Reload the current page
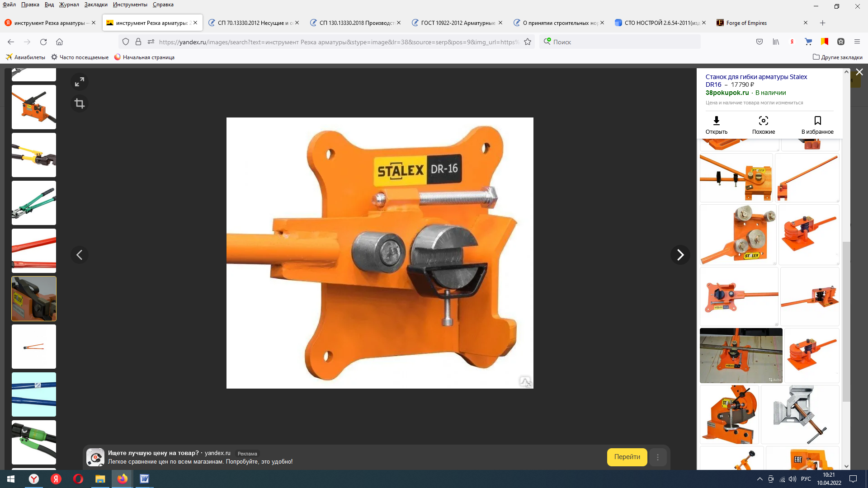 (43, 42)
